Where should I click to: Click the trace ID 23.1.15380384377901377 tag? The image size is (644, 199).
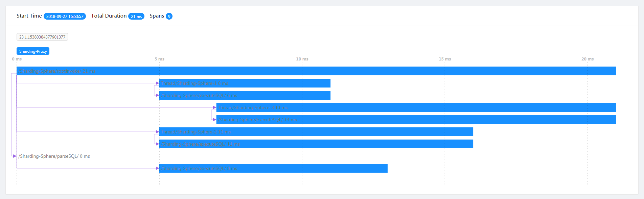pyautogui.click(x=42, y=37)
